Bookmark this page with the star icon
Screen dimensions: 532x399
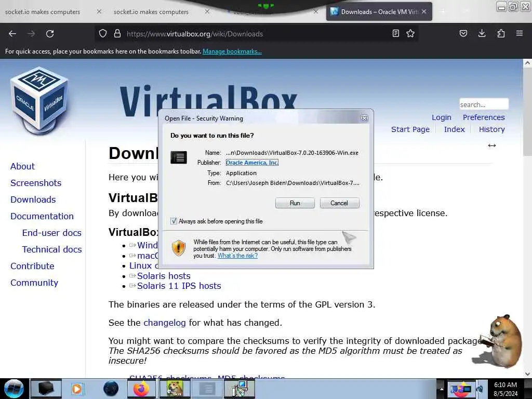click(x=410, y=34)
